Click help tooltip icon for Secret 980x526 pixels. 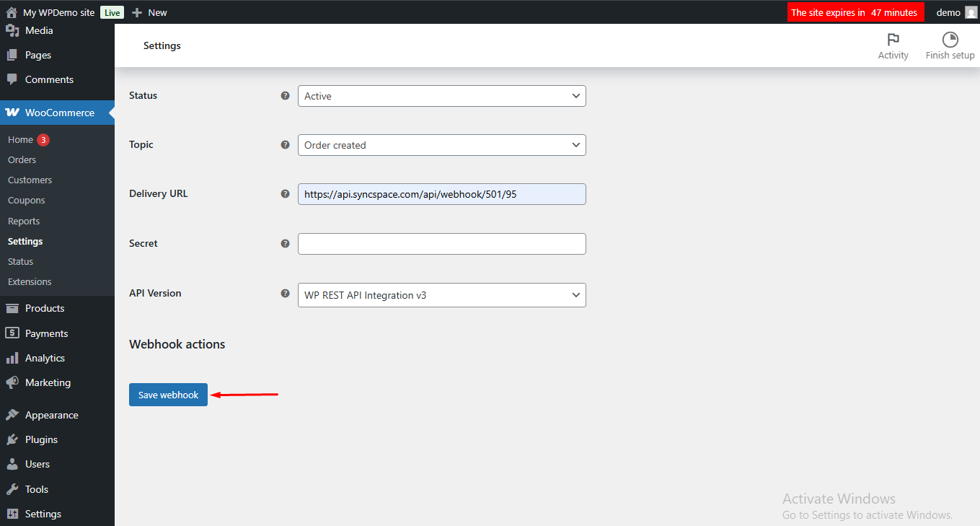point(285,244)
